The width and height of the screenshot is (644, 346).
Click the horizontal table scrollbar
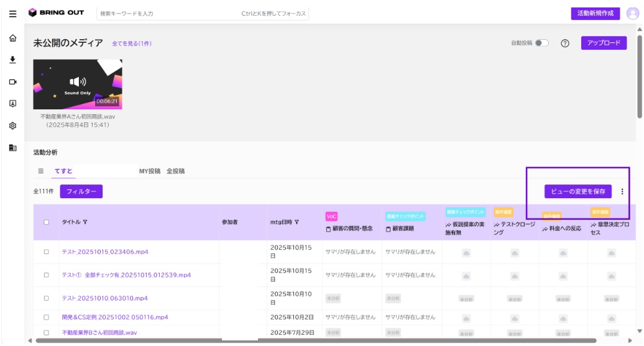point(316,340)
